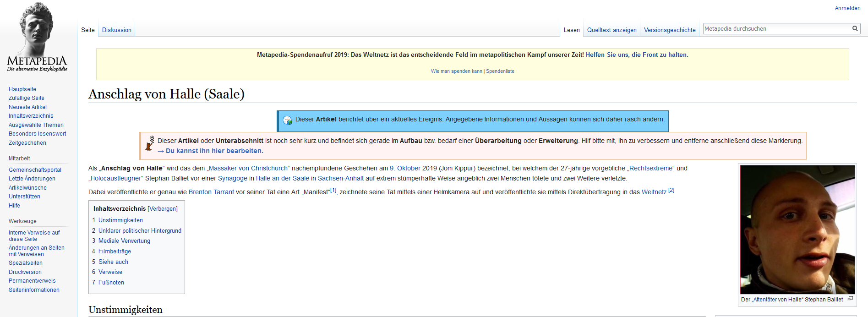The width and height of the screenshot is (868, 317).
Task: Click 'Wie man spenden kann' link
Action: point(457,71)
